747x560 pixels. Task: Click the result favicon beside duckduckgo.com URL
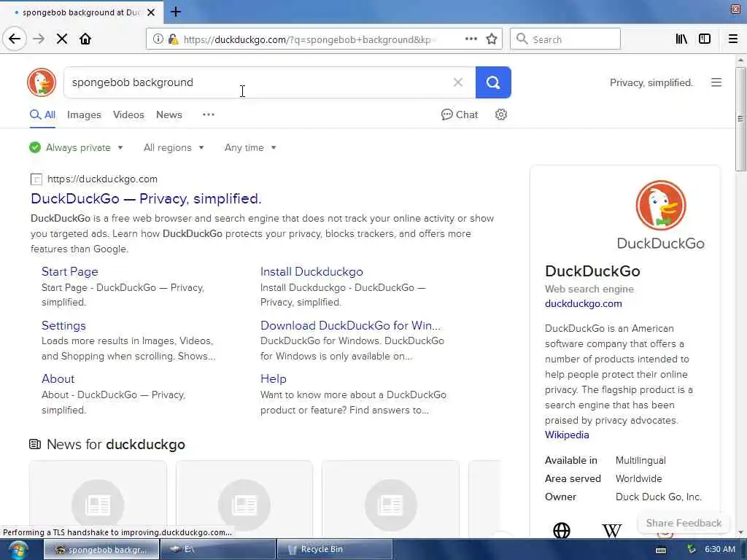coord(36,179)
